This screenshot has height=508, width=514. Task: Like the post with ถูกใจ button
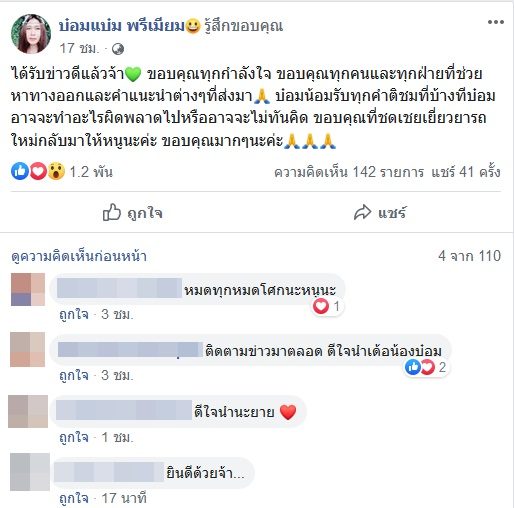pyautogui.click(x=132, y=212)
